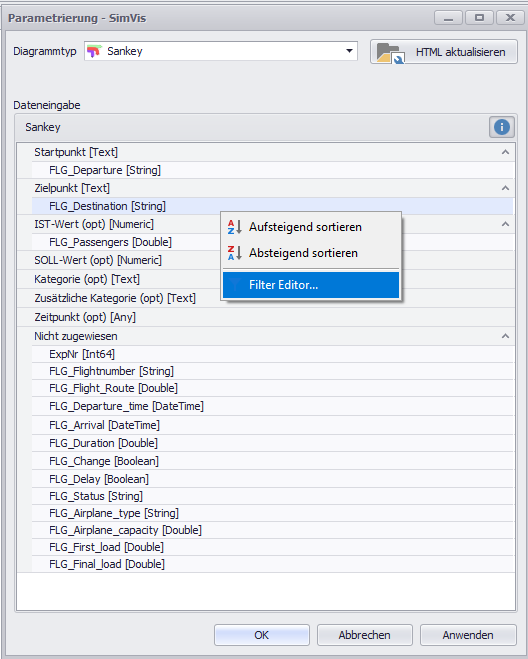Click the blue info icon in Sankey header

click(x=502, y=127)
